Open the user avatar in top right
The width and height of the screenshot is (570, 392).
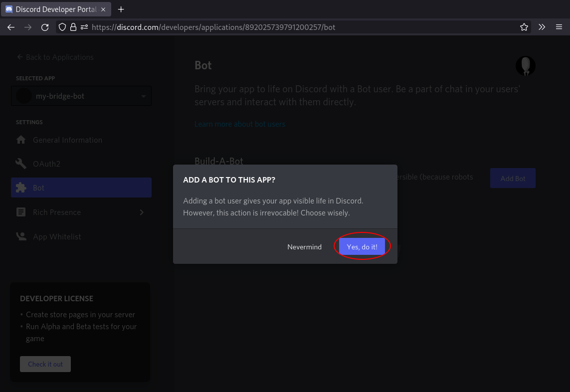point(525,66)
